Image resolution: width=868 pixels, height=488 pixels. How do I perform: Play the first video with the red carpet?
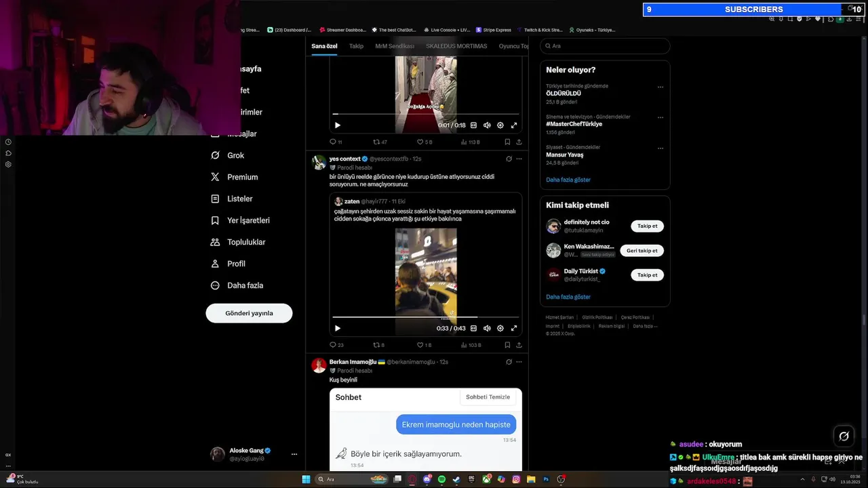[338, 125]
